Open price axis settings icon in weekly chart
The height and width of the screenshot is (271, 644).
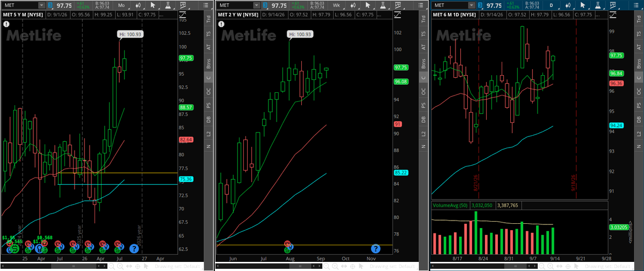tap(397, 14)
